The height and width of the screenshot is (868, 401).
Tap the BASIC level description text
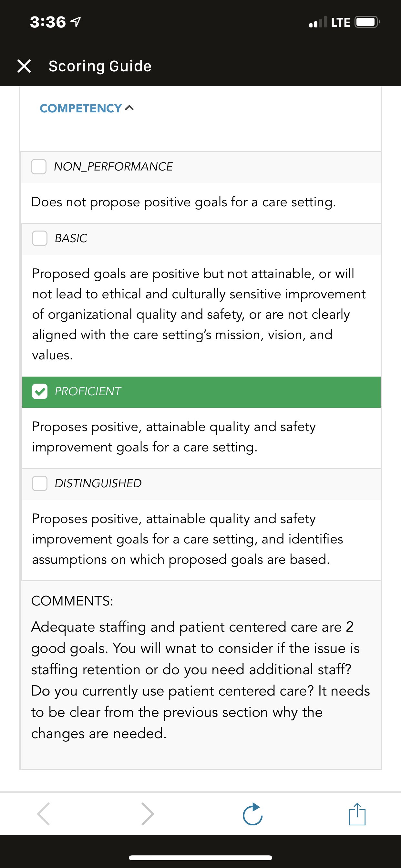tap(199, 314)
